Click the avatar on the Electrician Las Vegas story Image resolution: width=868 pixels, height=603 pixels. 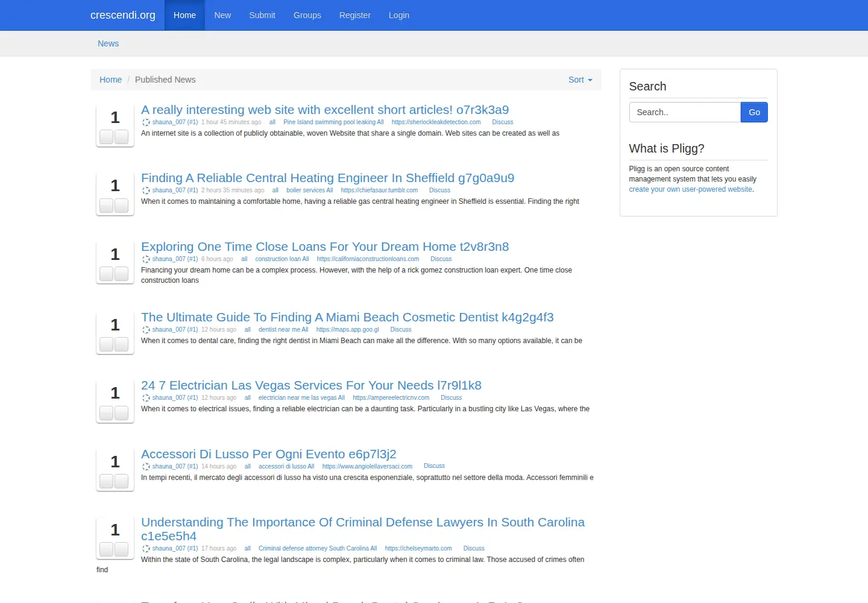[x=146, y=398]
